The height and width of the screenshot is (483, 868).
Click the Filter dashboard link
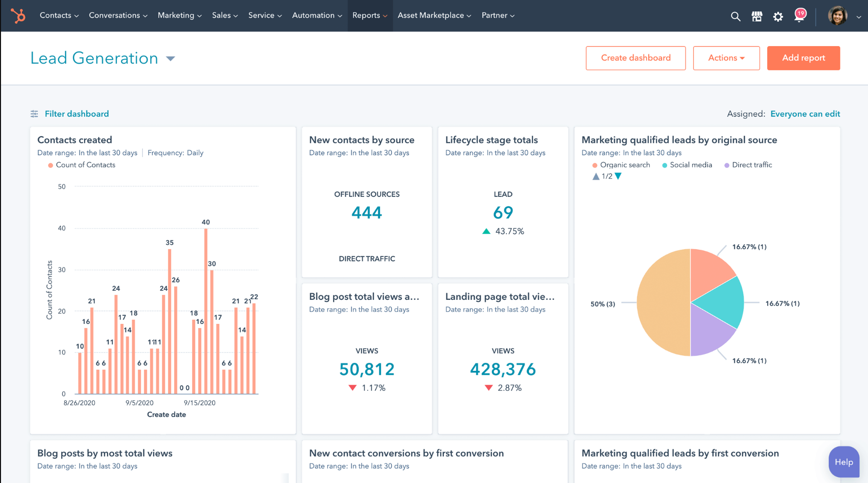coord(77,114)
